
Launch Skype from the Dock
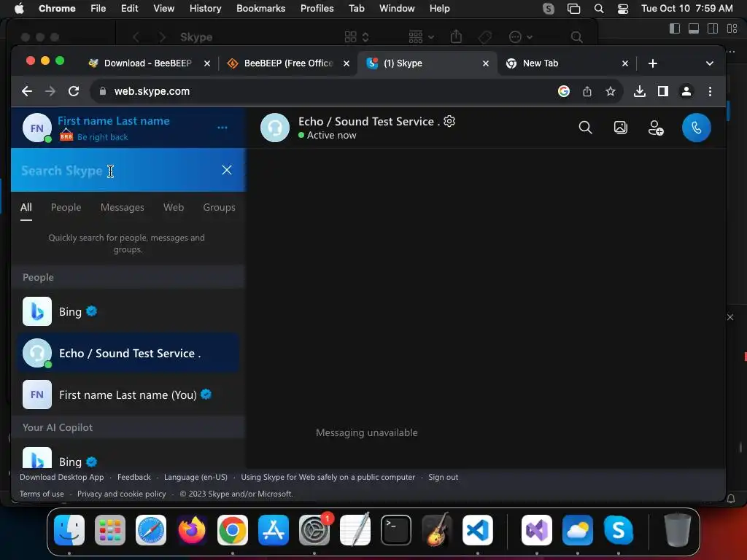tap(618, 530)
